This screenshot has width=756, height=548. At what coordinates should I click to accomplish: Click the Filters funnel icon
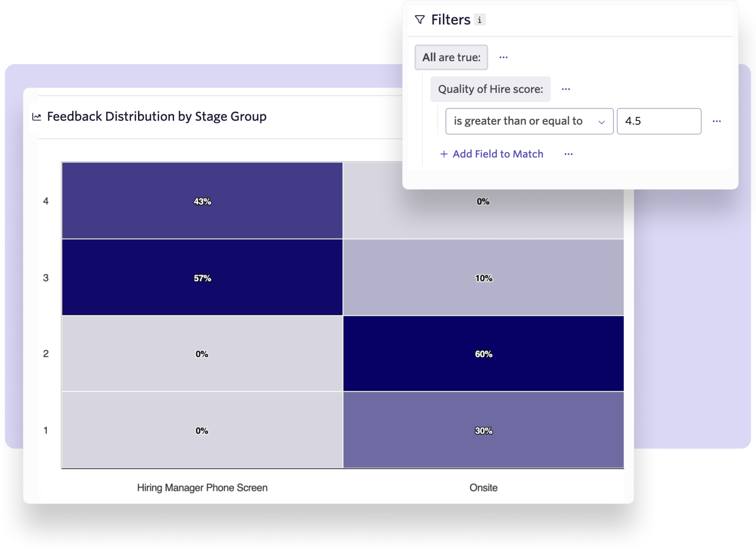(420, 20)
